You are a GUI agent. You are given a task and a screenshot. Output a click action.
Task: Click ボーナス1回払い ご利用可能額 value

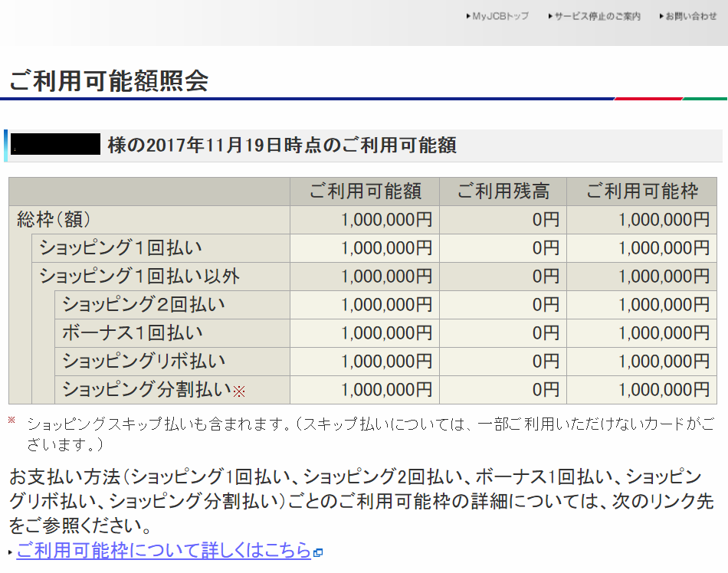pos(387,332)
